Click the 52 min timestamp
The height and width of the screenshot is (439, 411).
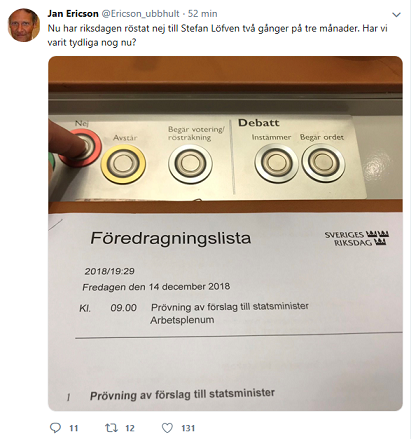203,14
